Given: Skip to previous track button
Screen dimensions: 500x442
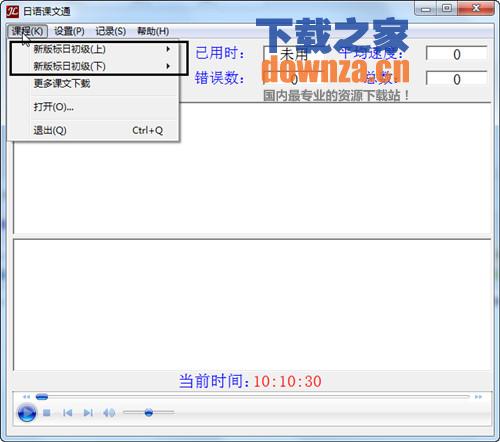Looking at the screenshot, I should 67,413.
